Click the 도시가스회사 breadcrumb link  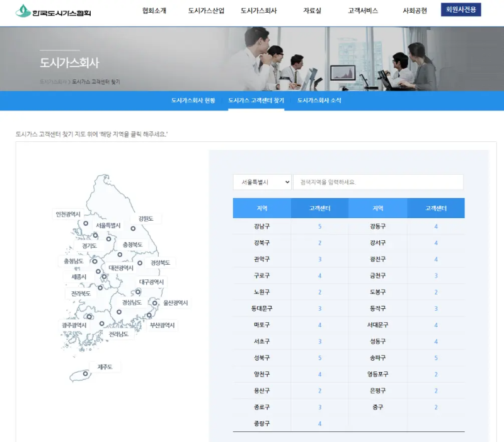point(53,81)
